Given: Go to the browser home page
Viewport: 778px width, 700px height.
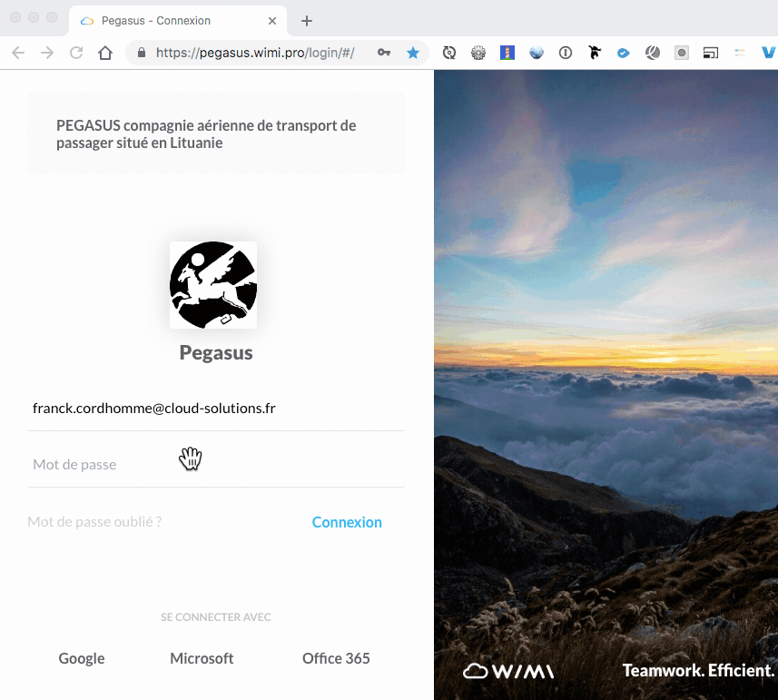Looking at the screenshot, I should pos(105,53).
